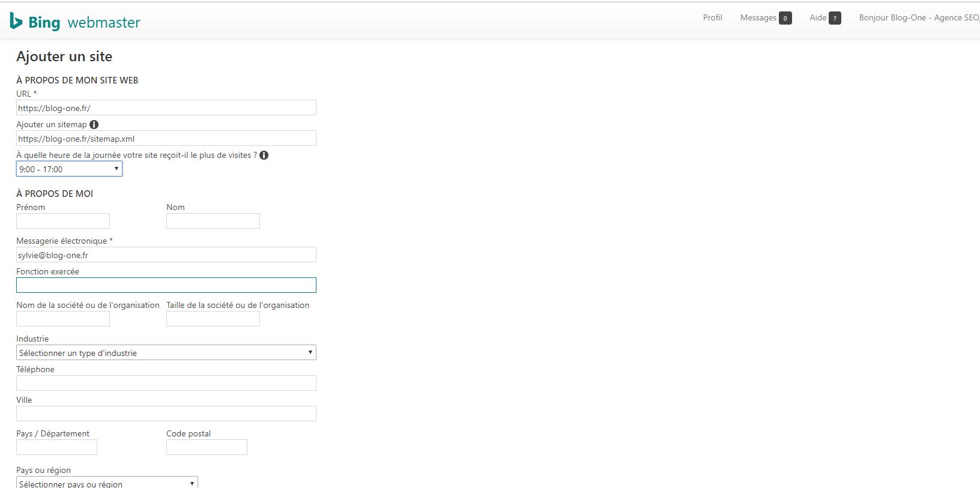Expand the Industrie type selector
980x488 pixels.
pyautogui.click(x=166, y=352)
